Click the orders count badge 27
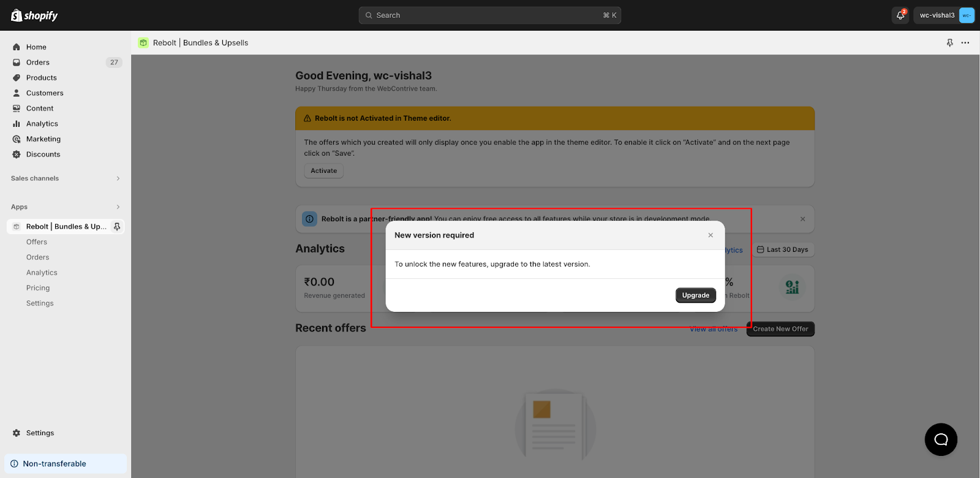Image resolution: width=980 pixels, height=478 pixels. [114, 63]
